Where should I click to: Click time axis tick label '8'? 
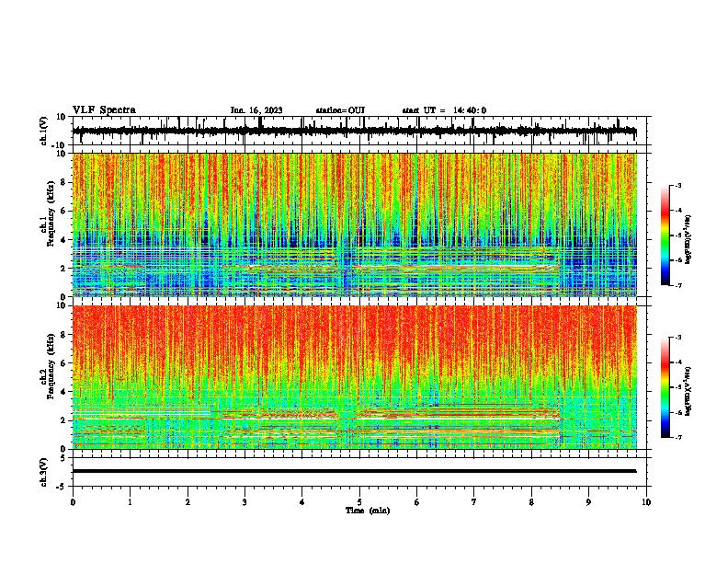pos(531,502)
